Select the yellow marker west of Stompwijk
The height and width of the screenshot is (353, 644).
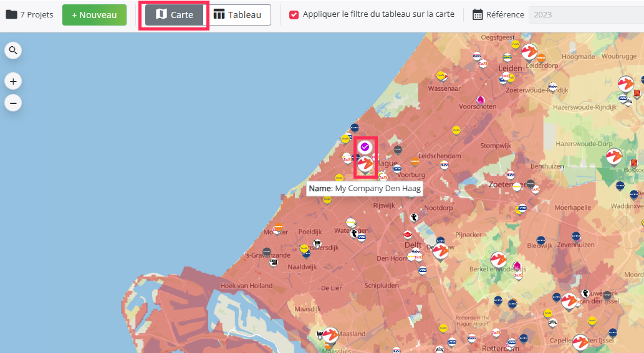point(456,130)
